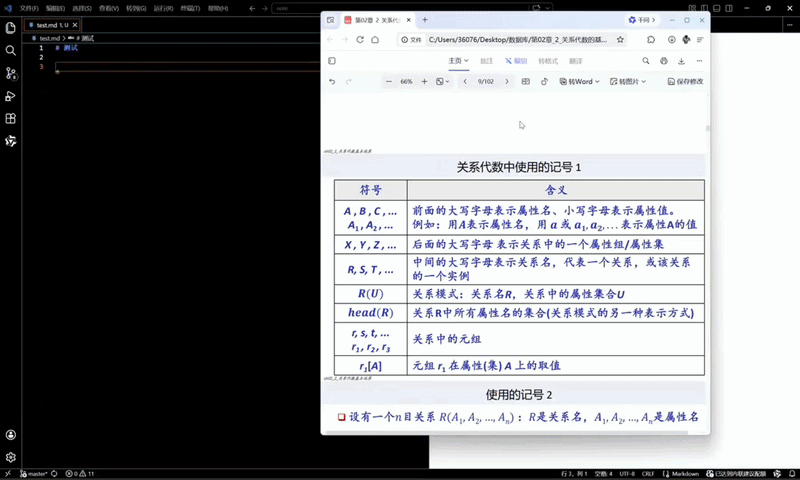Switch to the 转格式 tab in PDF viewer
The image size is (800, 480).
(x=548, y=61)
